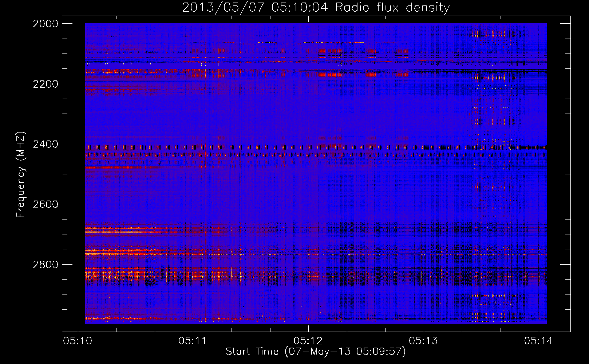
Task: Select the 2800 frequency axis label
Action: [x=46, y=265]
